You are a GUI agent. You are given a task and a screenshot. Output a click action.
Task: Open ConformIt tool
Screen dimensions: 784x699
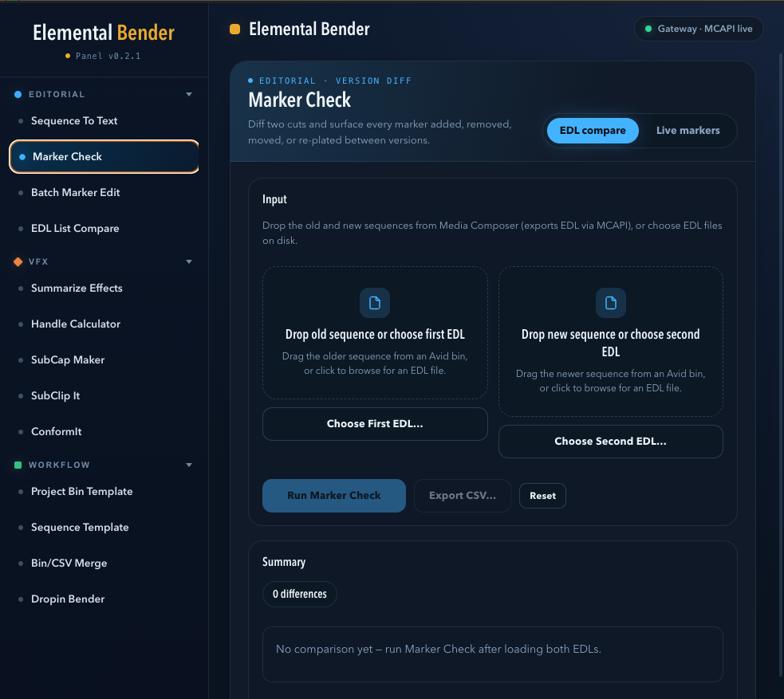[x=104, y=432]
